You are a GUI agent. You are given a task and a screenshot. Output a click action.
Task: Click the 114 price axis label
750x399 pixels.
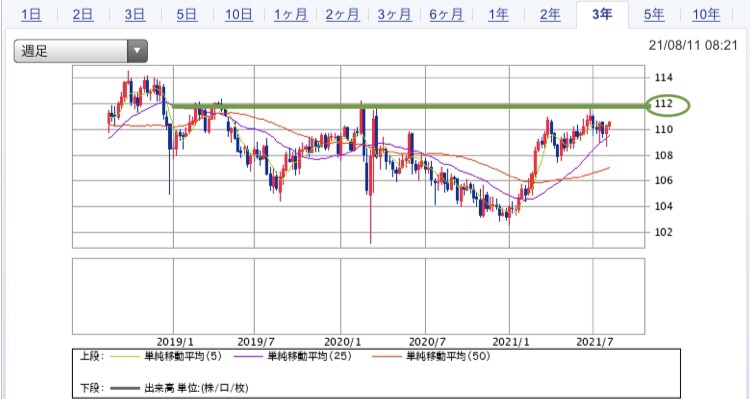point(663,78)
